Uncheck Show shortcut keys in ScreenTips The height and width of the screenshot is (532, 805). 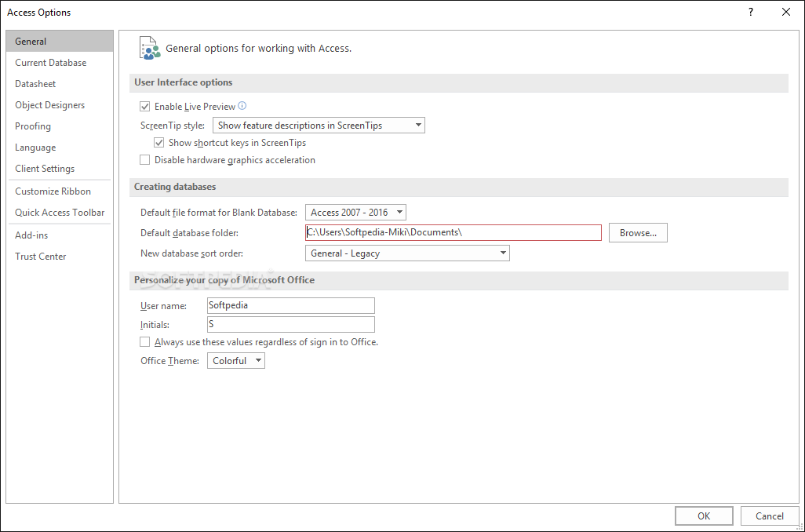point(159,143)
